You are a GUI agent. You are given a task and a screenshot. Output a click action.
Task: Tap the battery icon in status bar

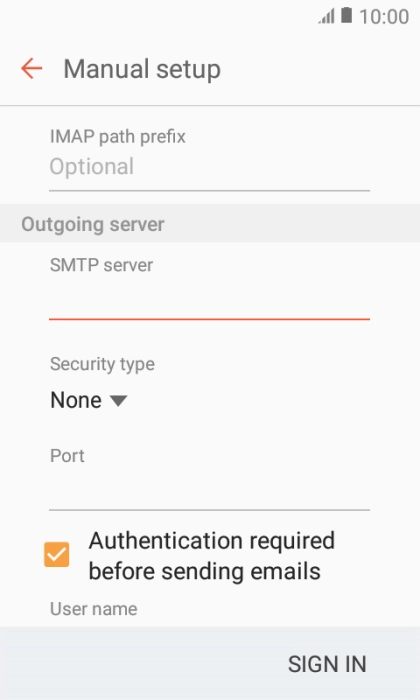(346, 15)
